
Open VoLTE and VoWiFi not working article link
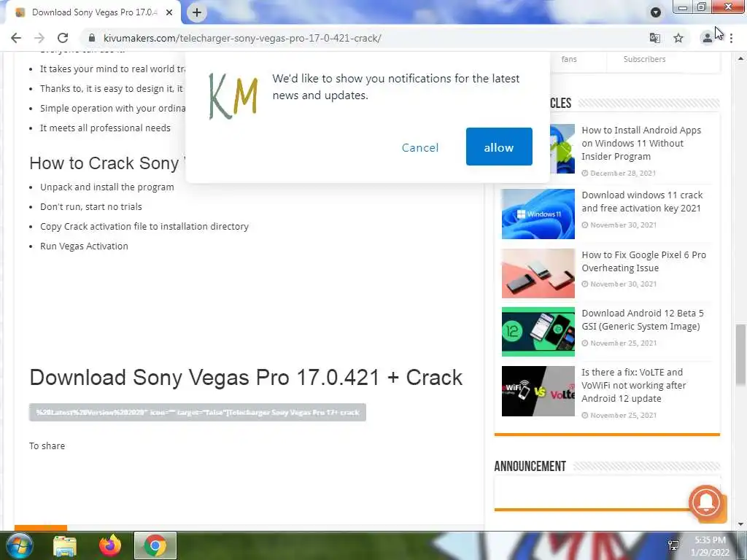(634, 385)
